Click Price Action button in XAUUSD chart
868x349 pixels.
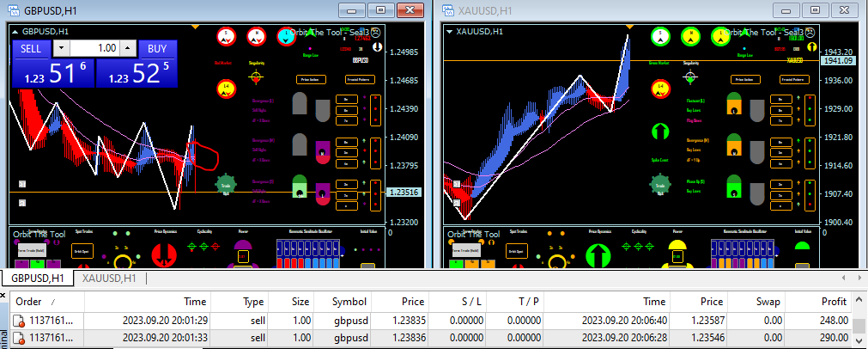pos(746,80)
